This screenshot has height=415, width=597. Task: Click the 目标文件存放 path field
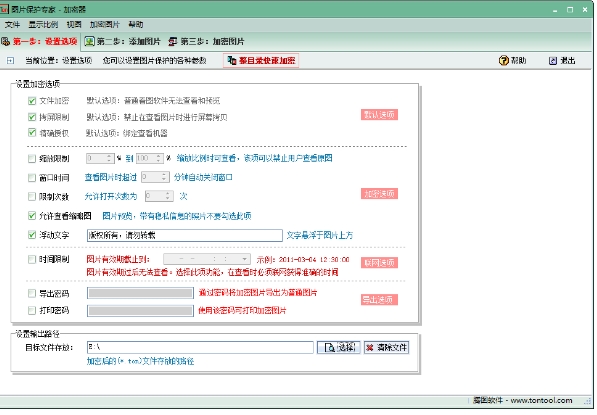[200, 347]
